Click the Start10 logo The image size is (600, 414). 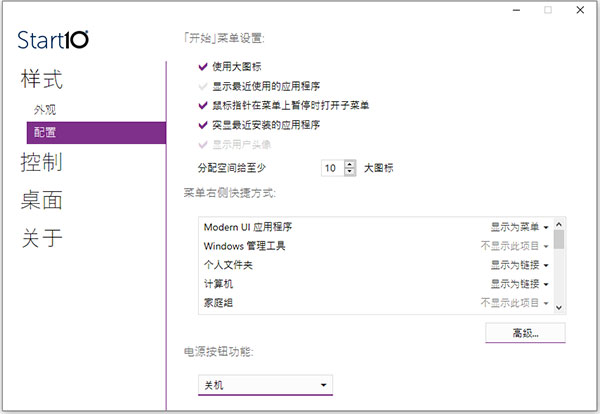click(53, 40)
